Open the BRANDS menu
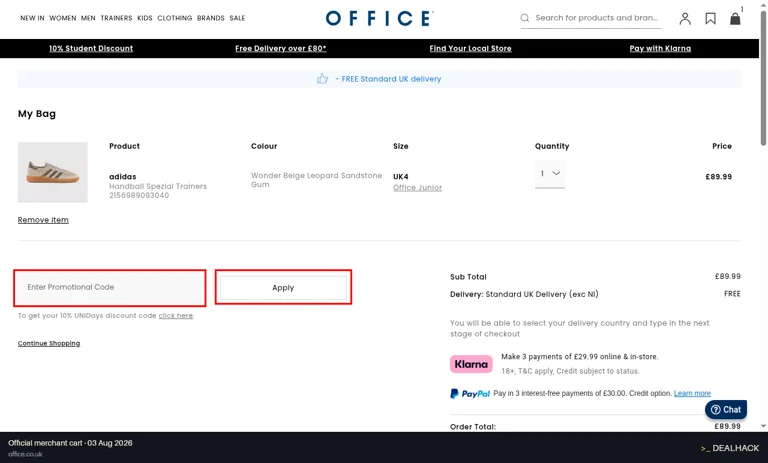Image resolution: width=768 pixels, height=463 pixels. [211, 18]
